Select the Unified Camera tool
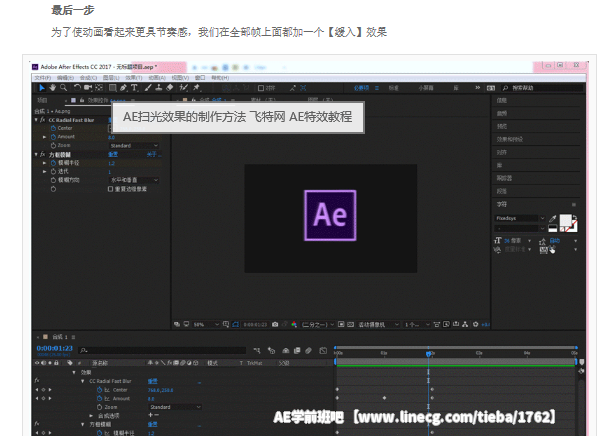 click(x=88, y=88)
